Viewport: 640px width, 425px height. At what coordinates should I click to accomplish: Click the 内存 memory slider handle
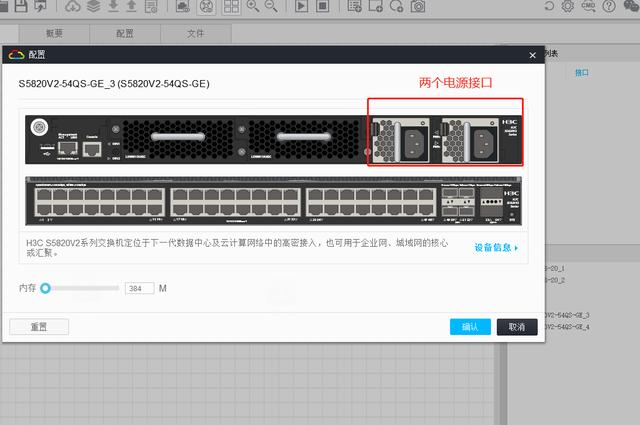pos(45,288)
